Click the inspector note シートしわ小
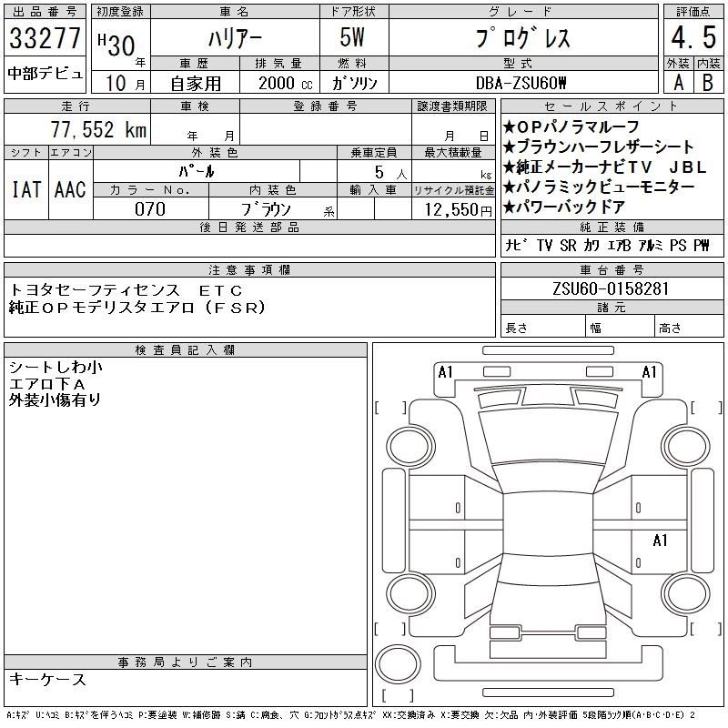 click(56, 368)
